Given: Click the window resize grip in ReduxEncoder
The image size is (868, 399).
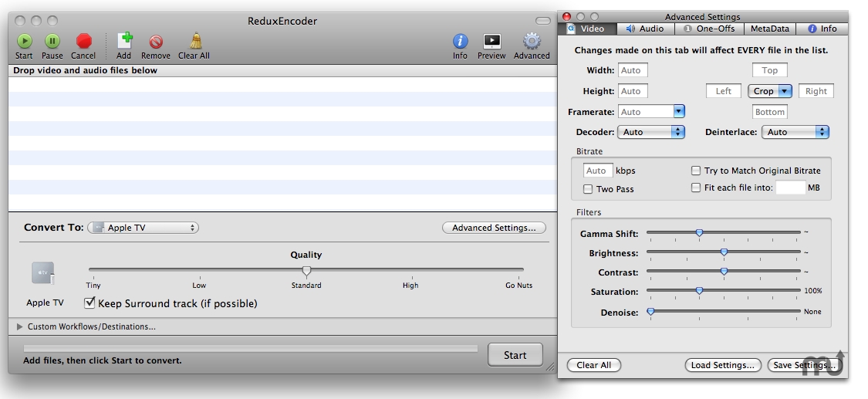Looking at the screenshot, I should [549, 367].
